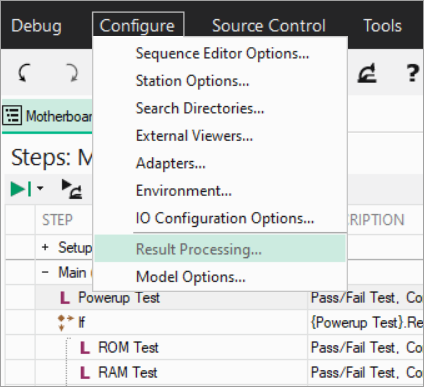Click the {Powerup Test}.Re expression cell

(366, 322)
